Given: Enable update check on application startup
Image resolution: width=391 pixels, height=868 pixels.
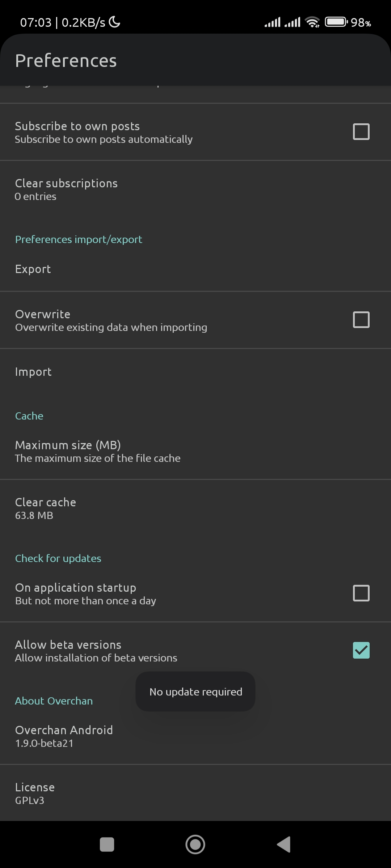Looking at the screenshot, I should point(361,593).
